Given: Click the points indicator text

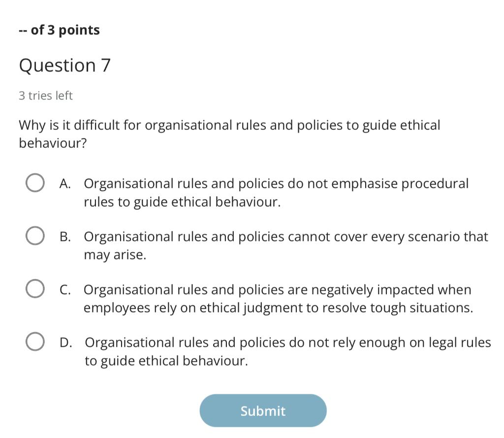Looking at the screenshot, I should [59, 30].
